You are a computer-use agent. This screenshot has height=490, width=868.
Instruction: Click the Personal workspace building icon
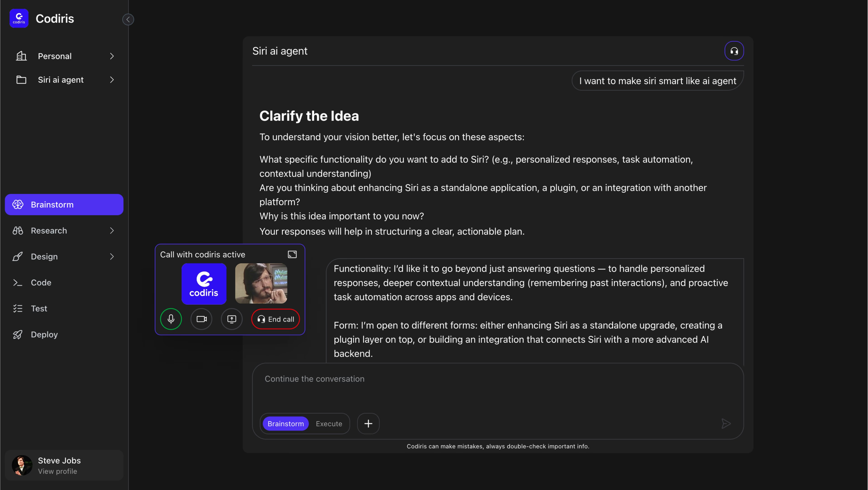(x=21, y=56)
